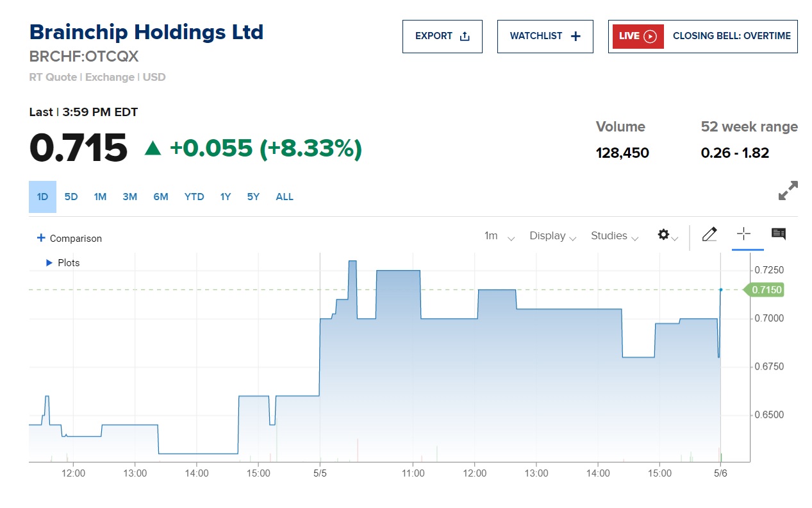
Task: Open the Studies dropdown
Action: coord(615,236)
